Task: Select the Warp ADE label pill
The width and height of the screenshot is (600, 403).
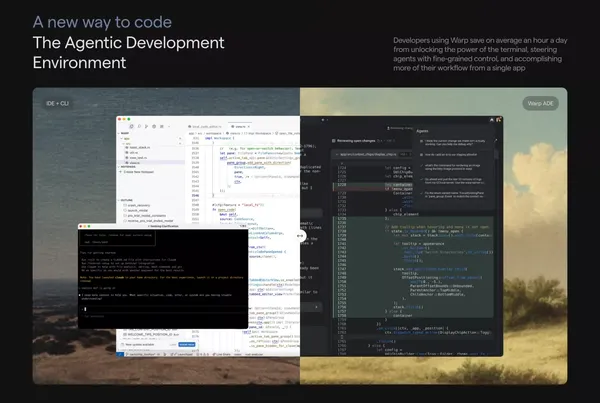Action: coord(540,103)
